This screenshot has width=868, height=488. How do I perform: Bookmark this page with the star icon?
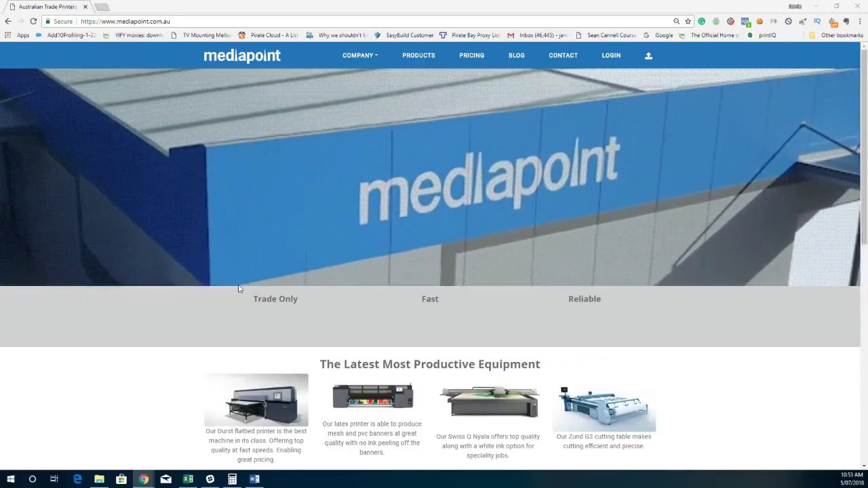tap(688, 21)
